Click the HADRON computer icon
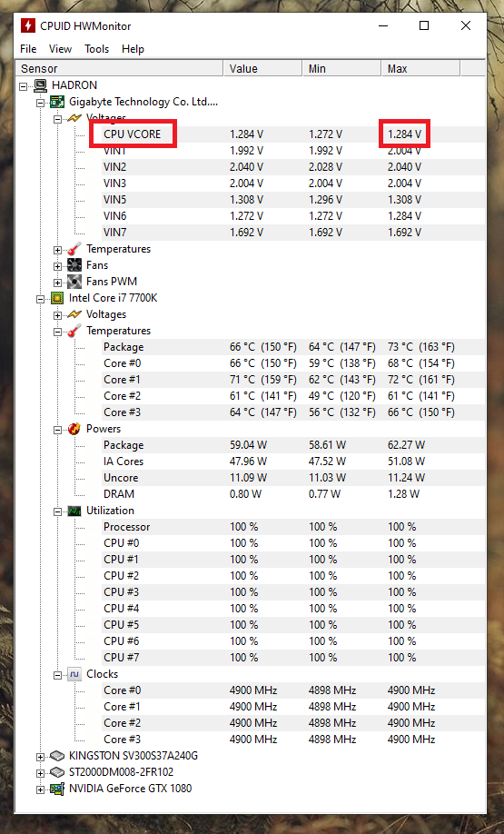 click(x=40, y=85)
